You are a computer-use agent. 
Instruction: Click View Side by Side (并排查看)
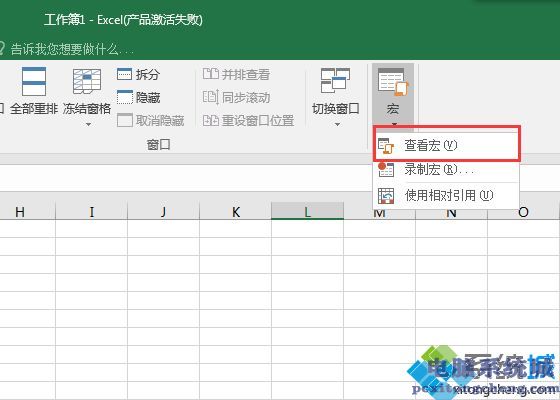[x=236, y=74]
